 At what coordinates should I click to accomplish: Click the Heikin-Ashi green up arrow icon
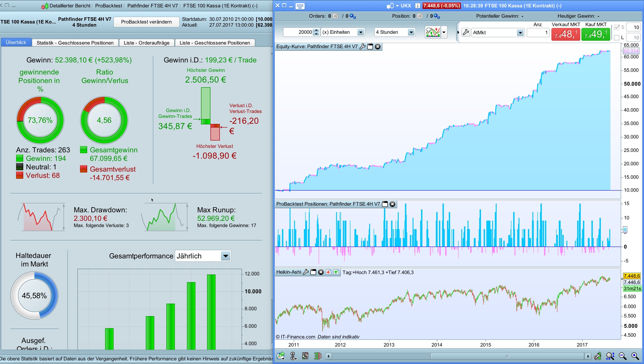336,272
